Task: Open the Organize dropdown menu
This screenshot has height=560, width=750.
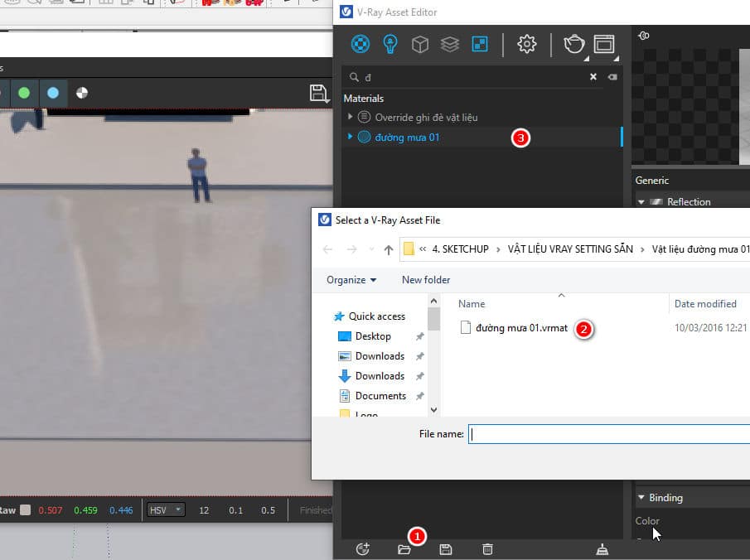Action: coord(349,280)
